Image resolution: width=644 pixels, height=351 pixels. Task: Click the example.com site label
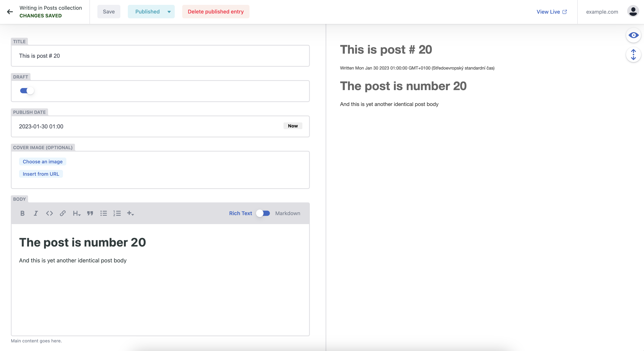click(x=602, y=12)
